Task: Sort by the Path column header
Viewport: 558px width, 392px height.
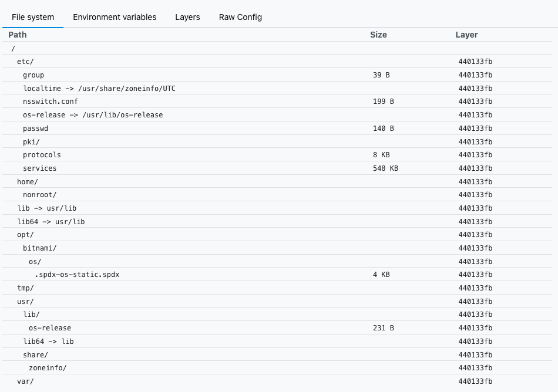Action: [17, 35]
